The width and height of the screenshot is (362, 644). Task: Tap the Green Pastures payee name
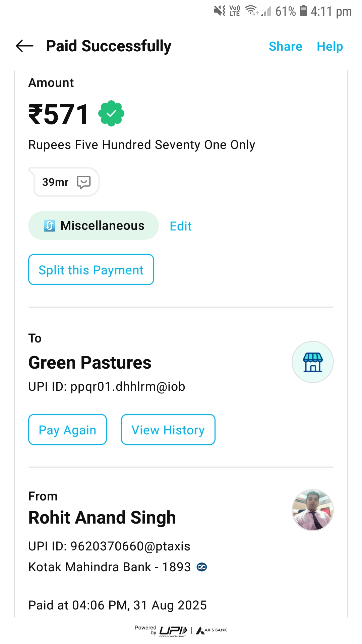pos(90,363)
